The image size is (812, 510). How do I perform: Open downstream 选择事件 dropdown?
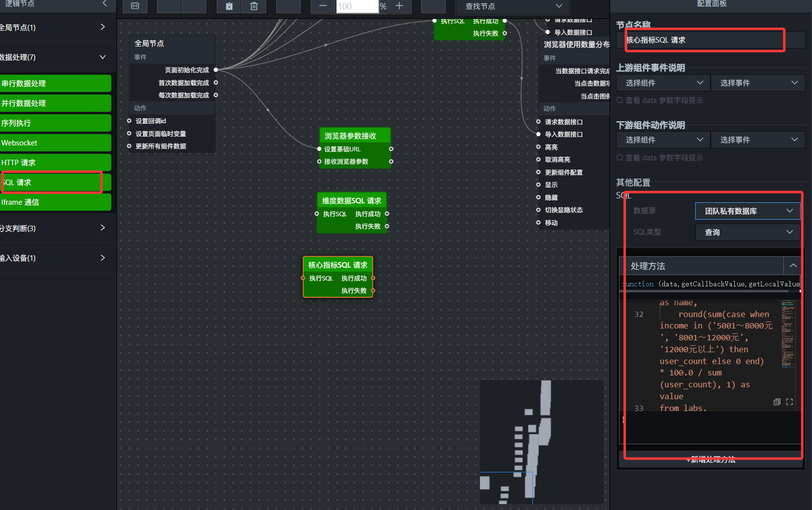tap(758, 140)
